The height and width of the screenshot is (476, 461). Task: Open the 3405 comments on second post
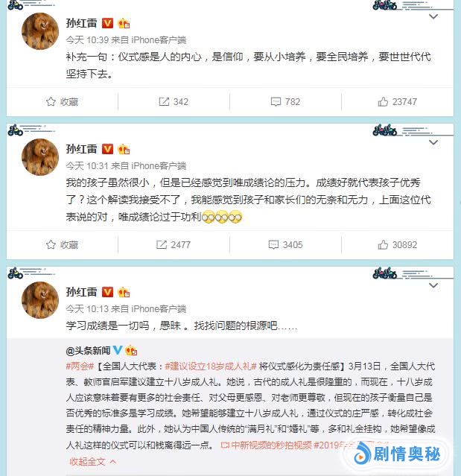click(285, 244)
